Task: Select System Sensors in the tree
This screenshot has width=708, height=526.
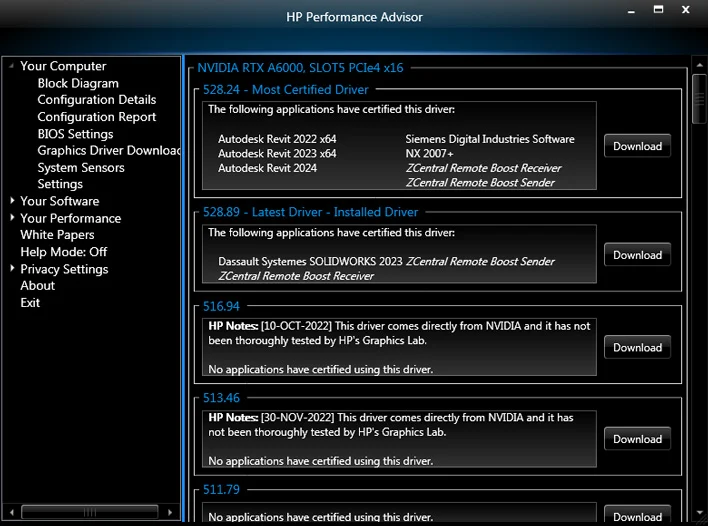Action: tap(81, 167)
